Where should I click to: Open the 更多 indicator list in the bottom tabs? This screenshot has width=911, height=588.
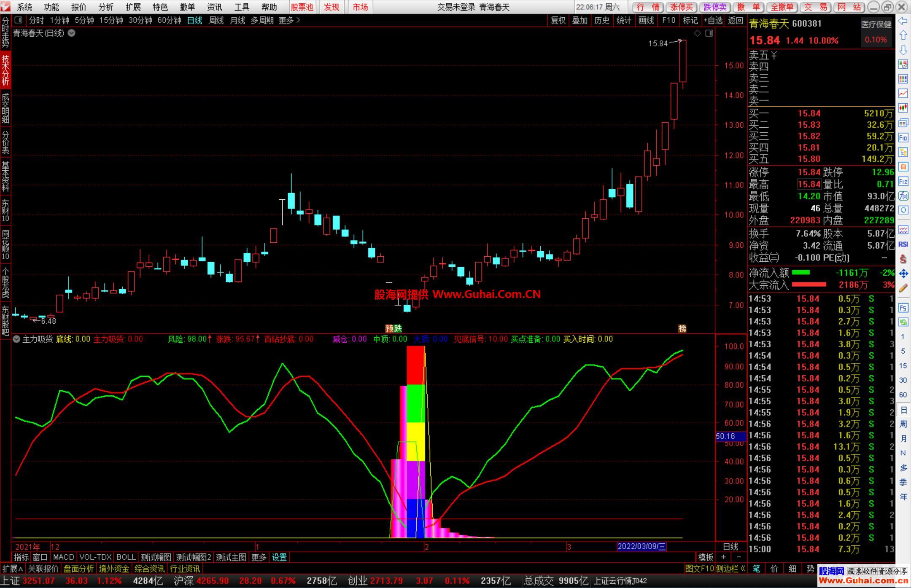coord(259,557)
